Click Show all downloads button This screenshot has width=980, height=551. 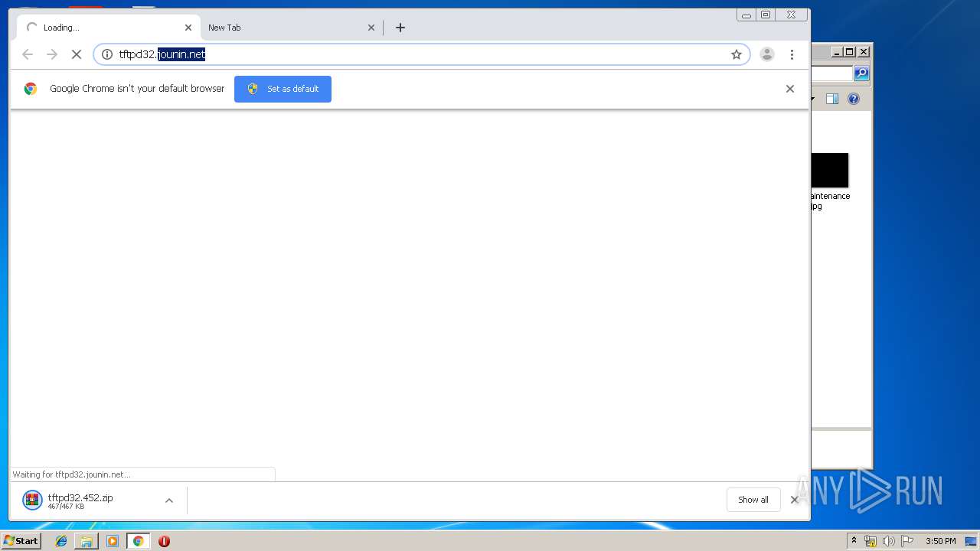(x=753, y=500)
